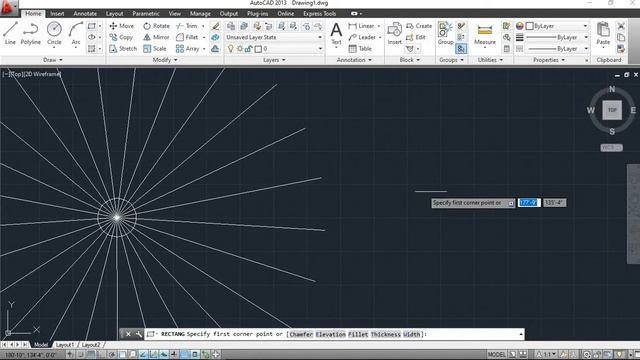Expand the Draw panel
This screenshot has width=640, height=360.
[x=53, y=60]
